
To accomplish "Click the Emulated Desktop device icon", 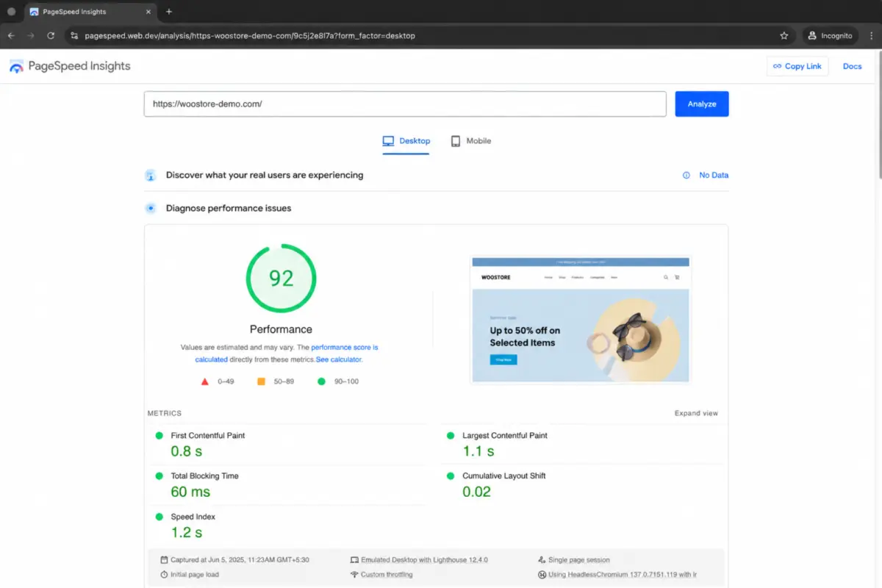I will pyautogui.click(x=354, y=560).
